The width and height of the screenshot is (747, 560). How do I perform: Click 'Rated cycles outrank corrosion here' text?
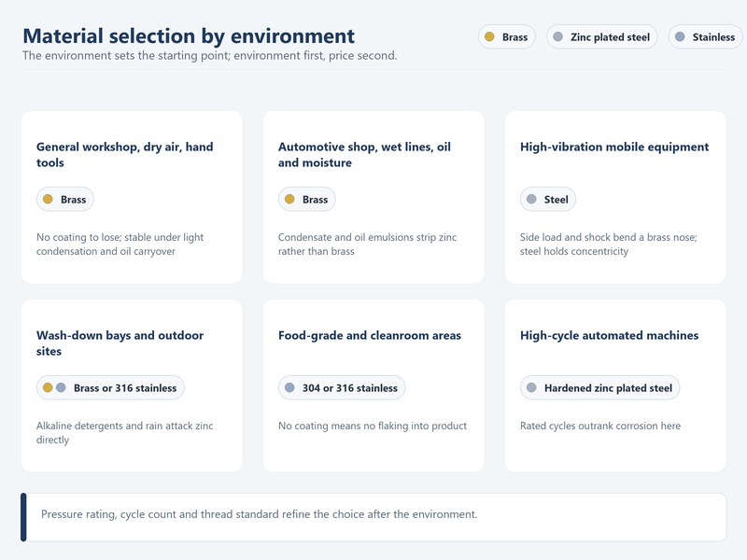600,426
